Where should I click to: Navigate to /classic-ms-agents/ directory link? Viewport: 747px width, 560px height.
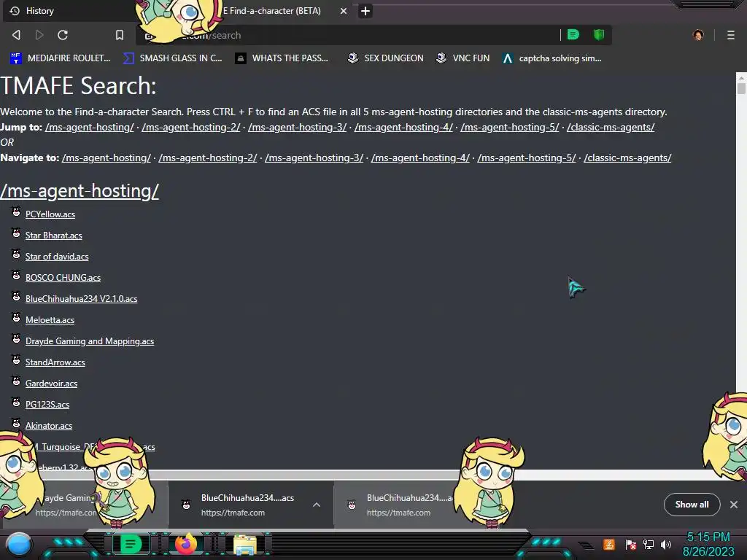(x=627, y=157)
